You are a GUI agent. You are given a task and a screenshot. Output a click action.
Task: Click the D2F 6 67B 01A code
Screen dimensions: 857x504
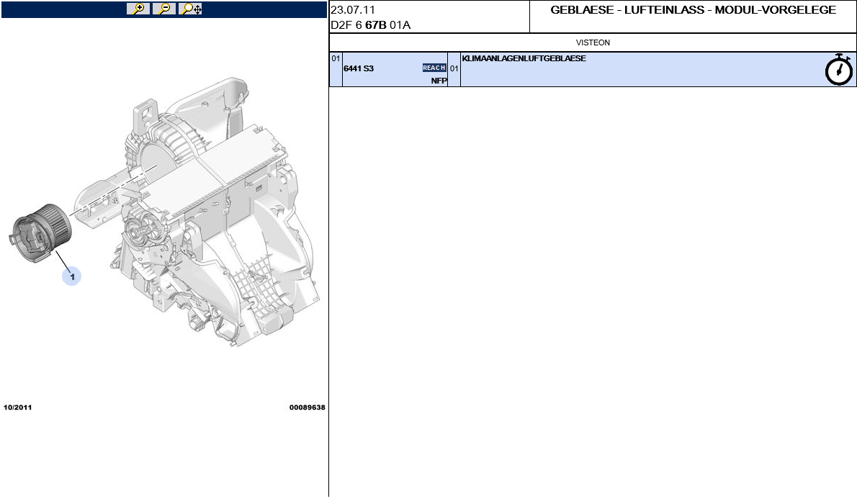coord(370,25)
